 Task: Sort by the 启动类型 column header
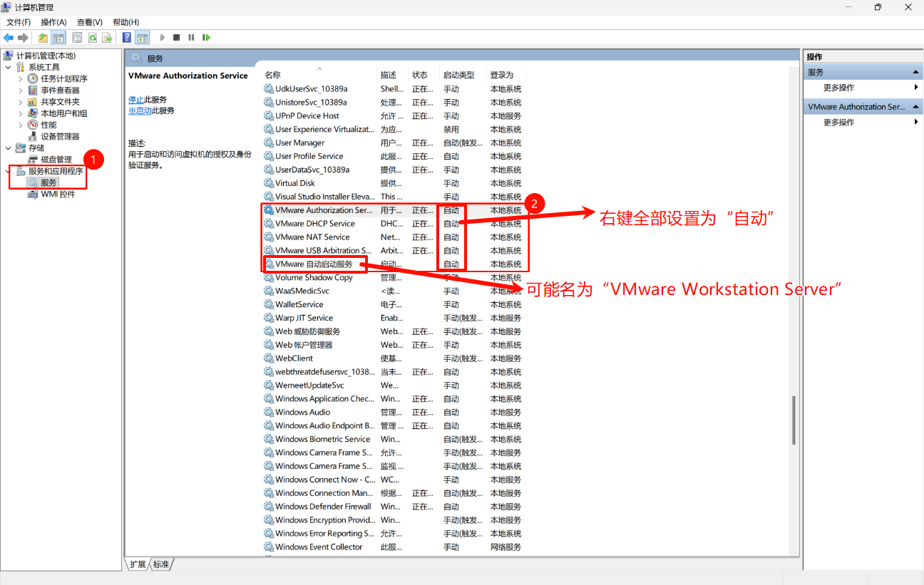coord(463,75)
